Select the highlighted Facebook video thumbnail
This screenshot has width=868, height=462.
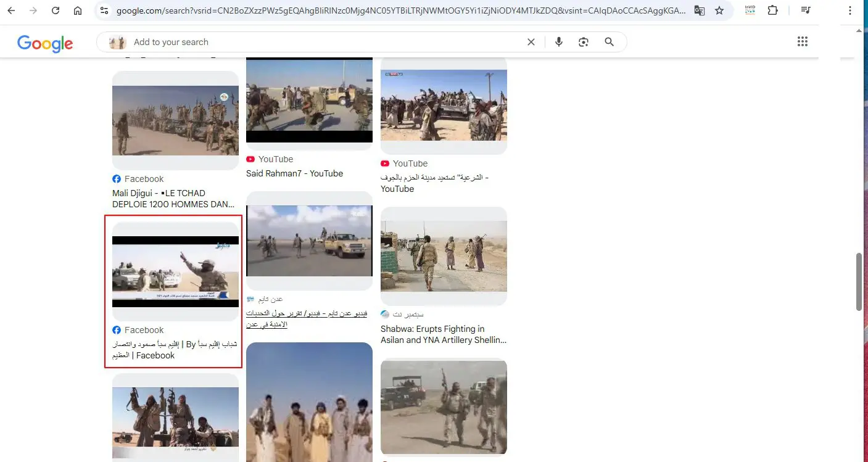click(175, 271)
